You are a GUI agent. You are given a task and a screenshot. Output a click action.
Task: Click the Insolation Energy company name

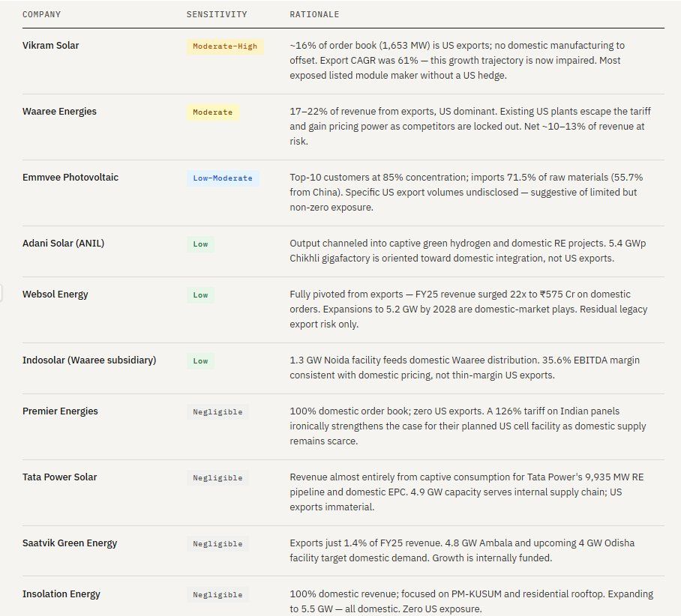coord(61,594)
